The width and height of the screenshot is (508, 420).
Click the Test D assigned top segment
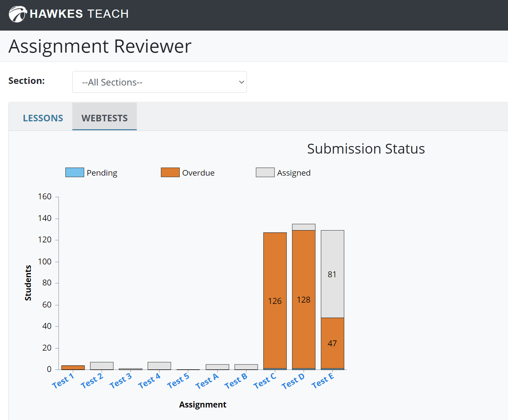(303, 227)
